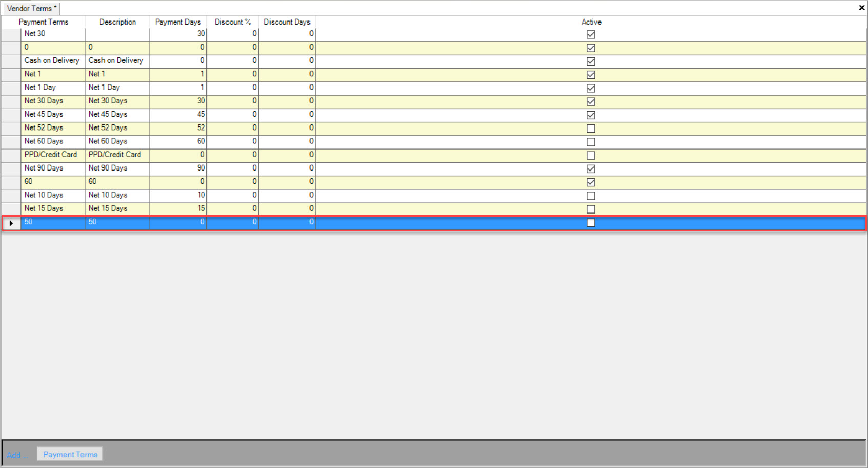Select the 'Net 30' payment terms cell
This screenshot has height=468, width=868.
click(x=53, y=34)
